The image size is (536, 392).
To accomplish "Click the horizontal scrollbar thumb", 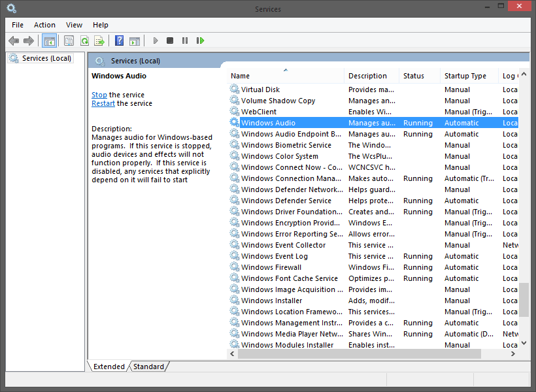I will click(x=360, y=353).
